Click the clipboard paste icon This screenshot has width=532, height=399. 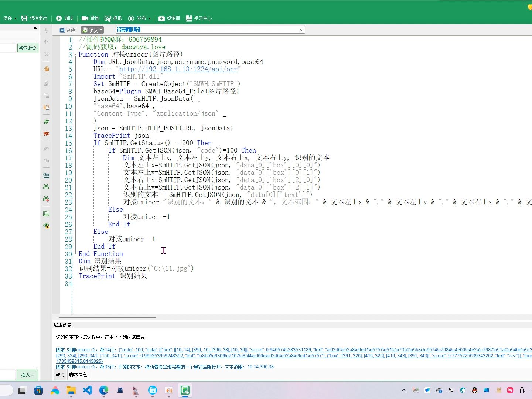tap(46, 107)
